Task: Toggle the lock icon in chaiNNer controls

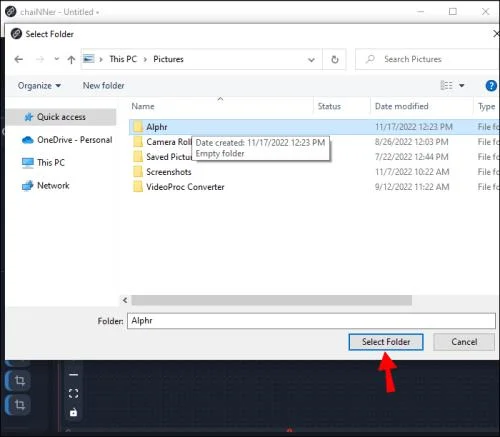Action: pos(73,412)
